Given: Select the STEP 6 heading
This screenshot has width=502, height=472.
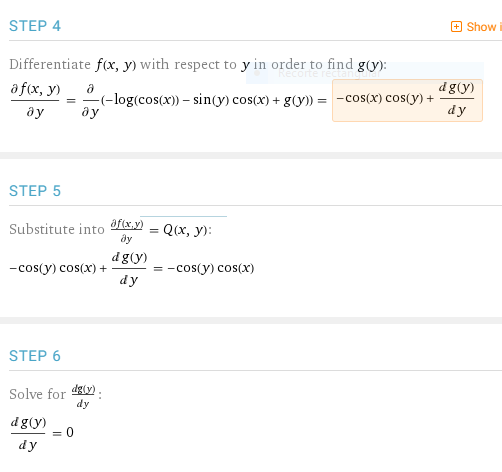Looking at the screenshot, I should click(35, 356).
